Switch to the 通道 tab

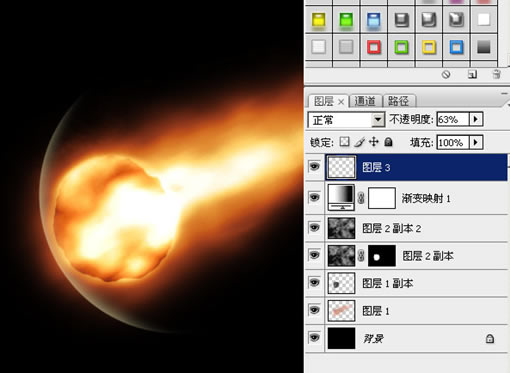(x=365, y=101)
